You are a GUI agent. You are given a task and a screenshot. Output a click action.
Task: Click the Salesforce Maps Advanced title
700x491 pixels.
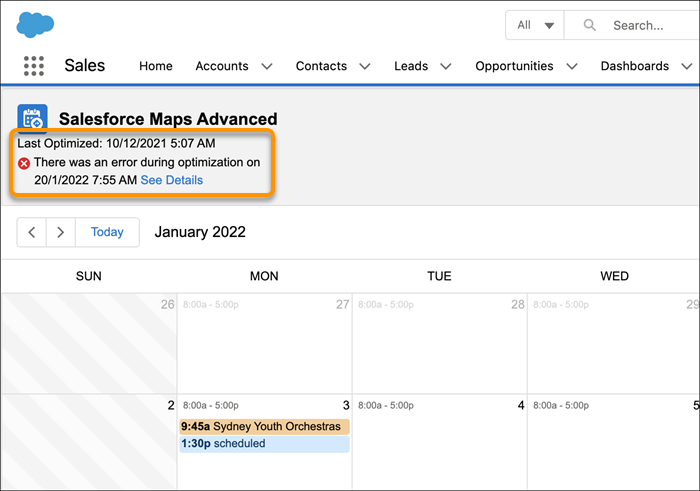tap(168, 119)
